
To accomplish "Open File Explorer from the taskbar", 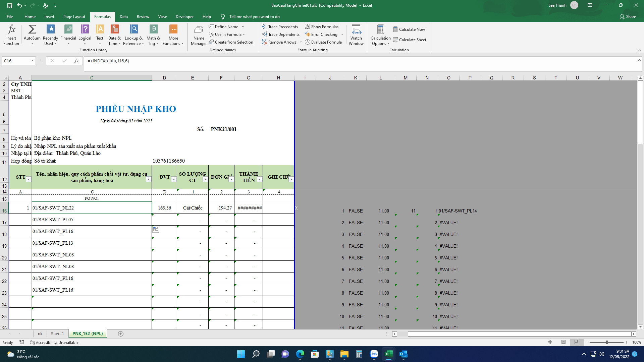I will click(344, 354).
